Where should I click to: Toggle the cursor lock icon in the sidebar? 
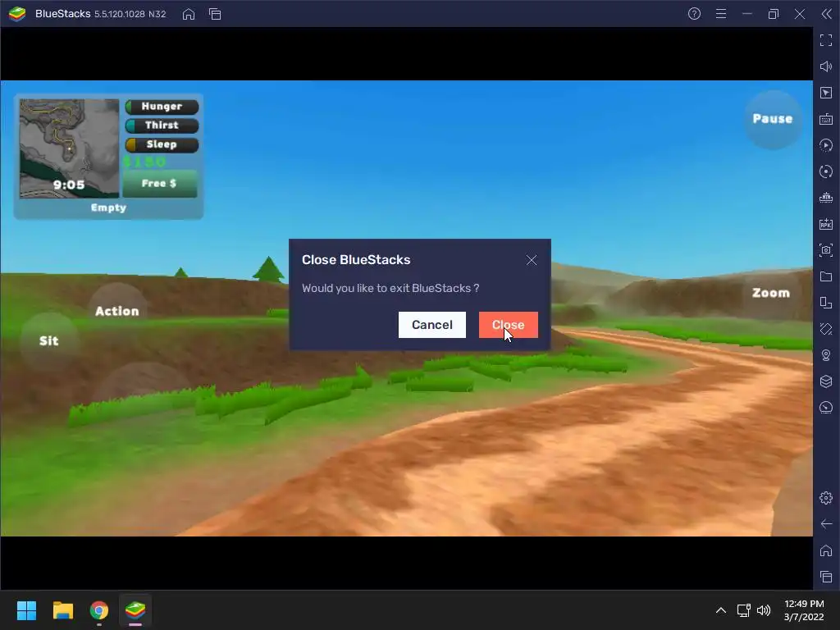tap(826, 93)
